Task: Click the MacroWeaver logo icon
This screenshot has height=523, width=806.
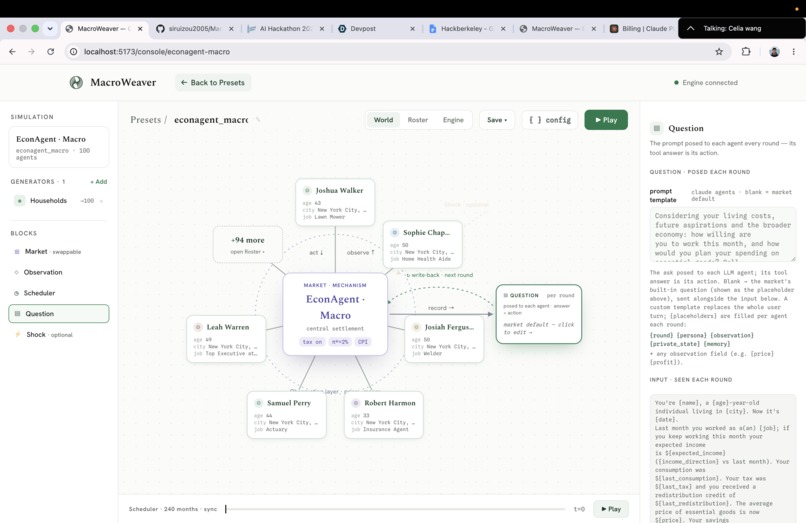Action: point(76,82)
